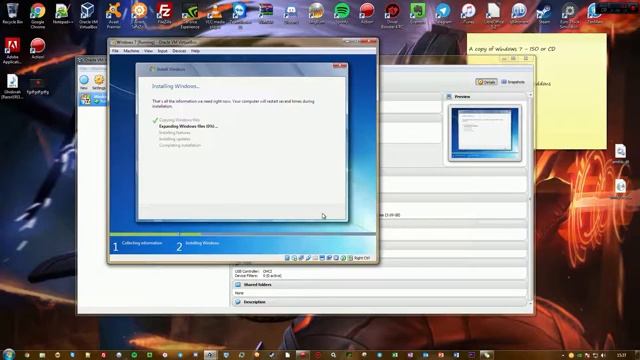Open Oracle VM VirtualBox desktop shortcut
The width and height of the screenshot is (640, 360).
(x=88, y=16)
